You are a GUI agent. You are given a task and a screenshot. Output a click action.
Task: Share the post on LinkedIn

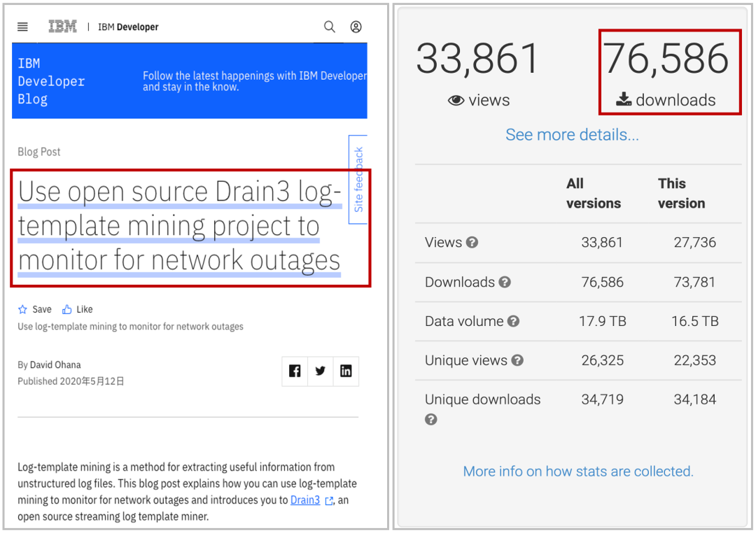click(x=346, y=371)
